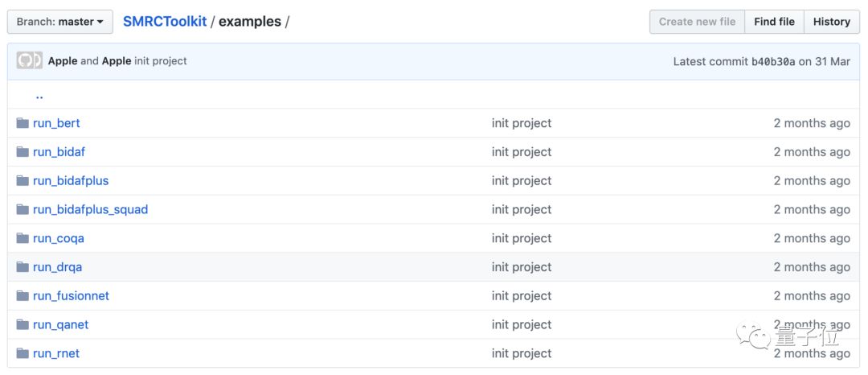This screenshot has width=868, height=375.
Task: Click the folder icon beside run_bert
Action: 23,123
